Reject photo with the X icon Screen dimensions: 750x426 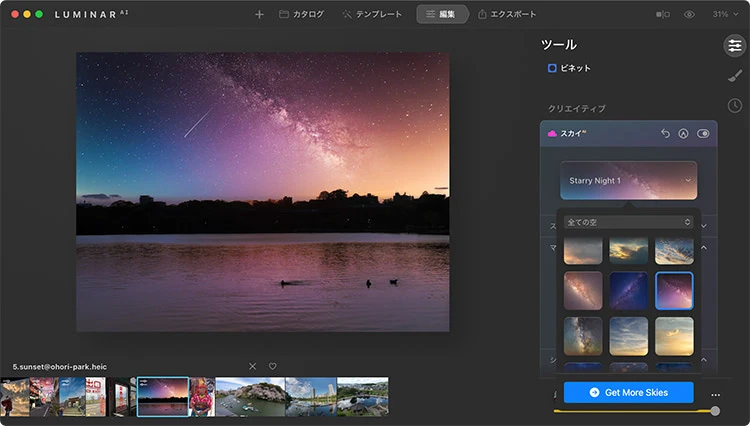click(x=252, y=366)
